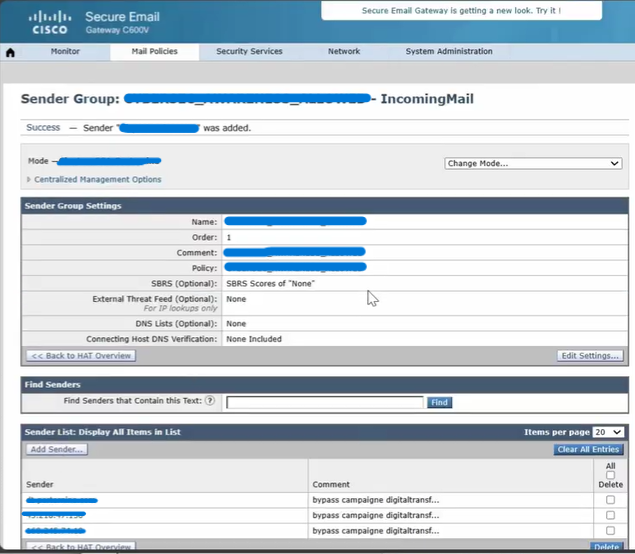The width and height of the screenshot is (635, 554).
Task: Click the Find button
Action: click(439, 402)
